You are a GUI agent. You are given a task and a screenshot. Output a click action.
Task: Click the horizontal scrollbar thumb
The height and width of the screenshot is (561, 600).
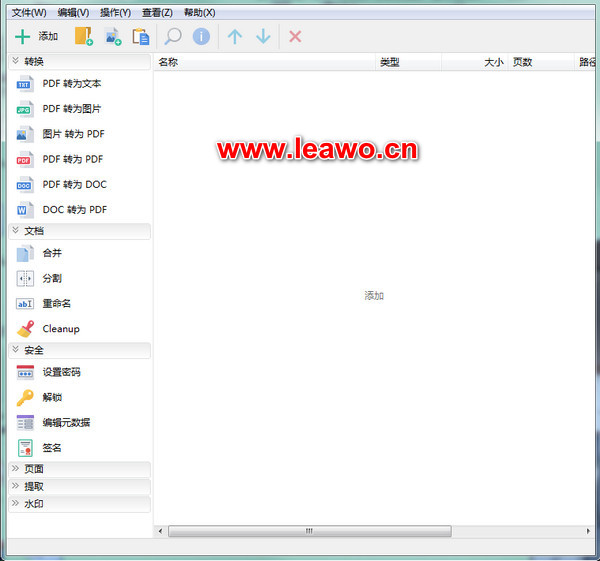coord(310,531)
